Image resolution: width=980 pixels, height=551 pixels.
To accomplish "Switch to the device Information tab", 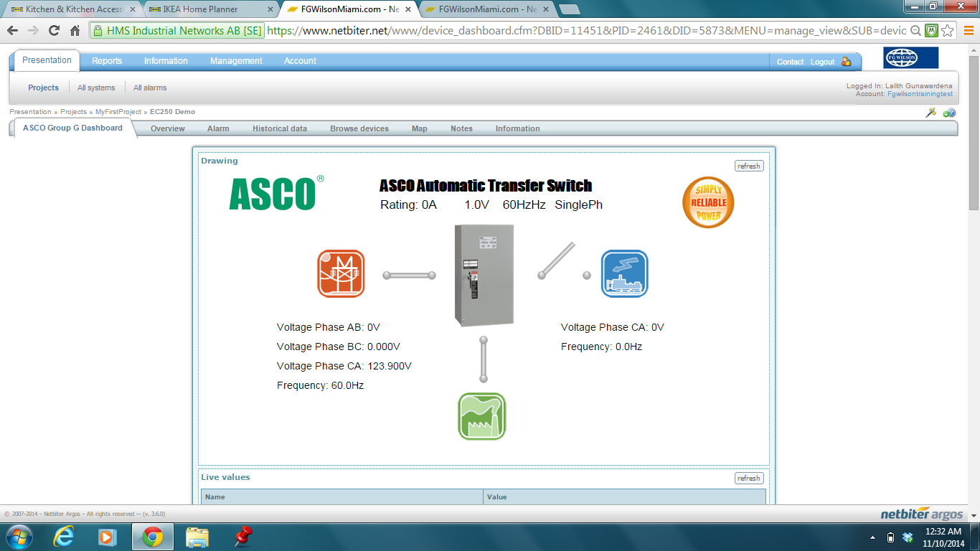I will tap(517, 129).
